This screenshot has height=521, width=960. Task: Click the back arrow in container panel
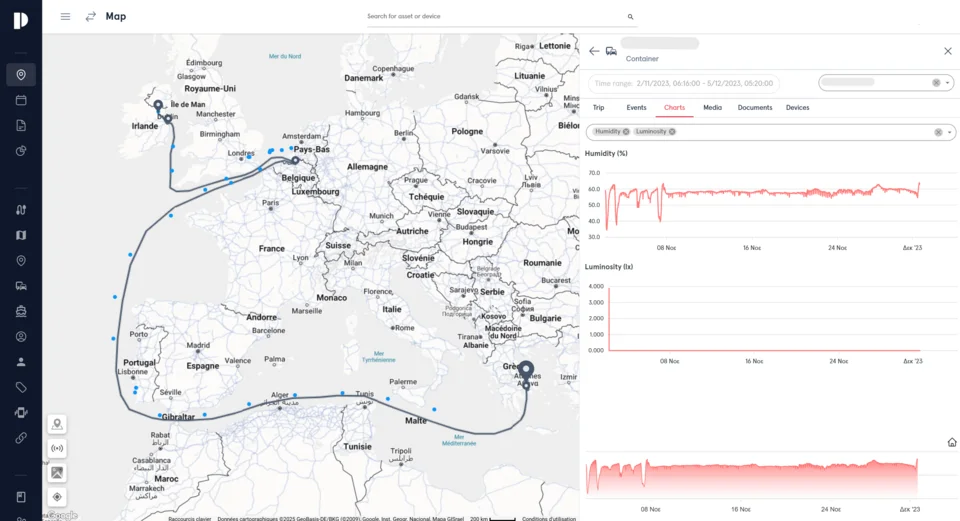(594, 51)
